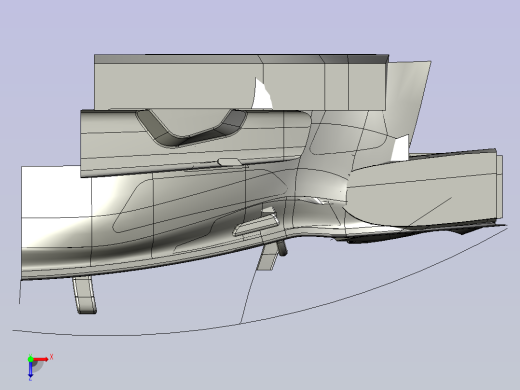Click the blue Z axis arrow of the triad
This screenshot has height=390, width=520.
coord(30,369)
